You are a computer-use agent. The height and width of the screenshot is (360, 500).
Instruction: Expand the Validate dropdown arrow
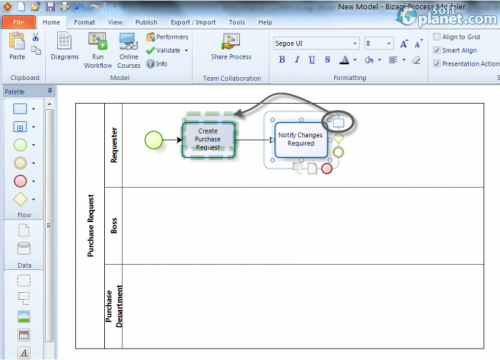click(x=186, y=51)
